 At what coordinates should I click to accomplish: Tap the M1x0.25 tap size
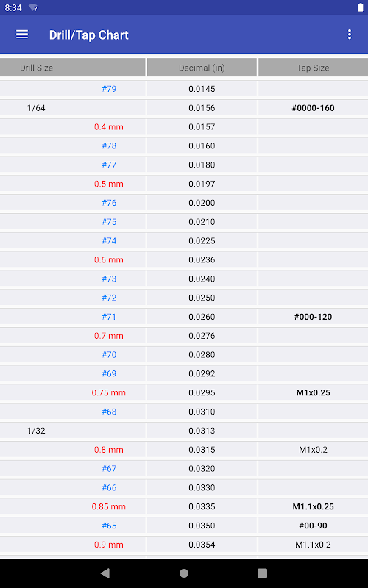tap(314, 392)
